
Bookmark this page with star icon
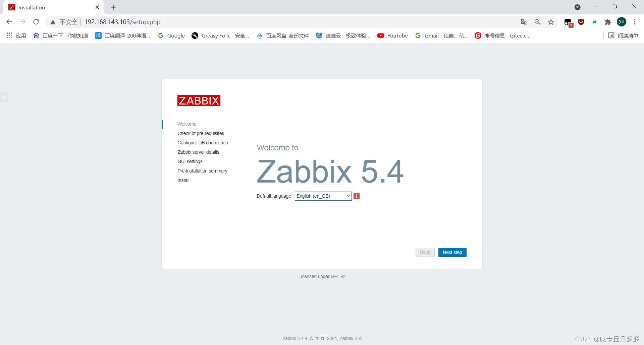click(x=551, y=22)
